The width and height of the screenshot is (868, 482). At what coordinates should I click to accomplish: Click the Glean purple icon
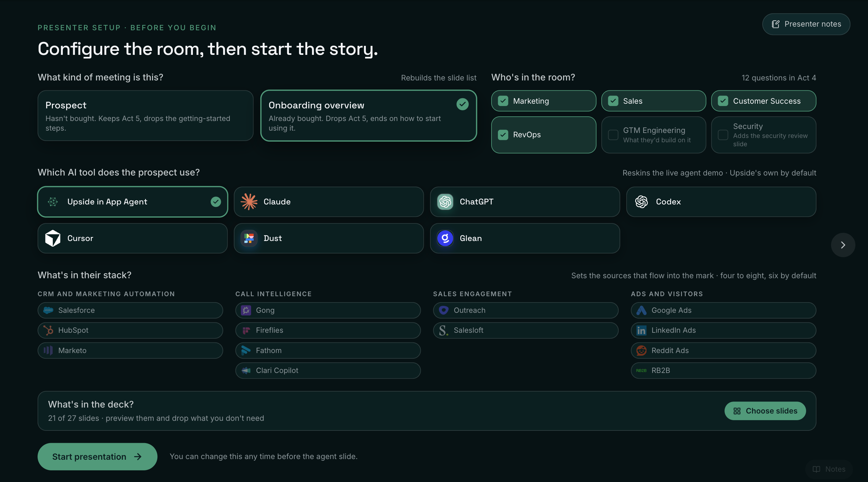coord(445,238)
